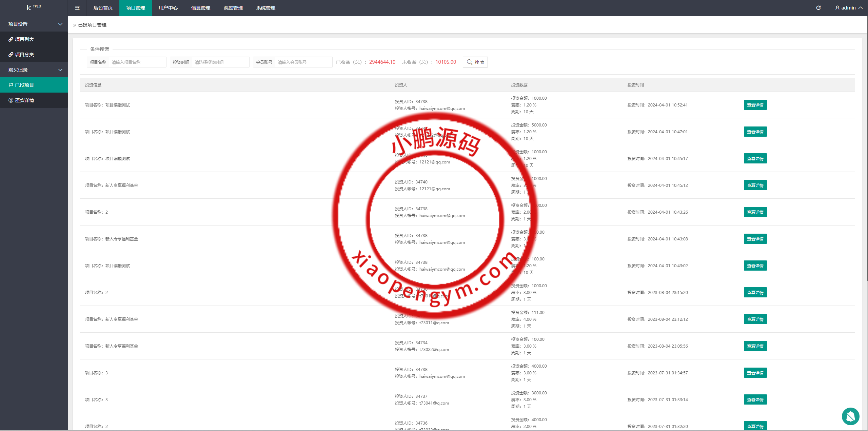Click 查看详情 for 2024-04-01 10:43:26 row
This screenshot has width=868, height=431.
tap(755, 212)
